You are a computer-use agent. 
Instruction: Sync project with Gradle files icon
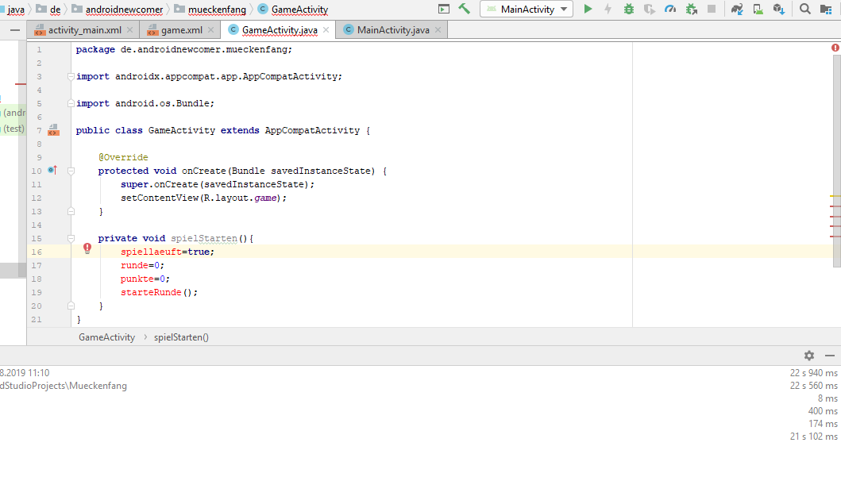pos(737,9)
